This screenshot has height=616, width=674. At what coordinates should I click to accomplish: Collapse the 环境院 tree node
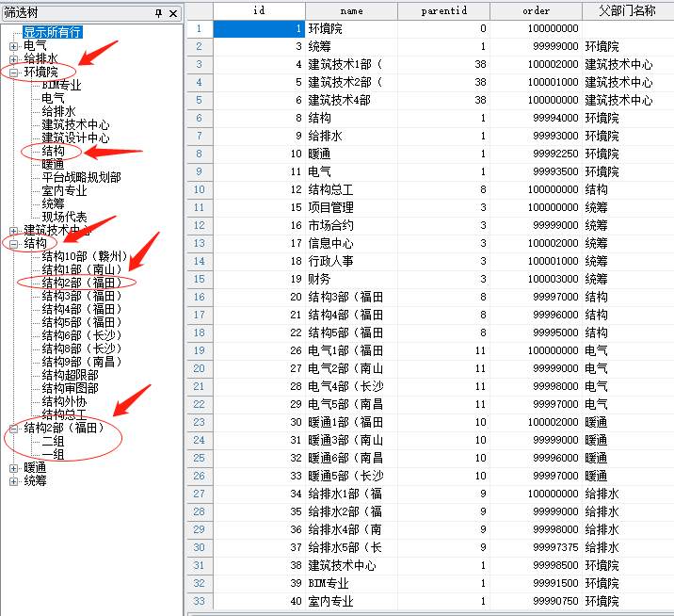click(x=13, y=73)
